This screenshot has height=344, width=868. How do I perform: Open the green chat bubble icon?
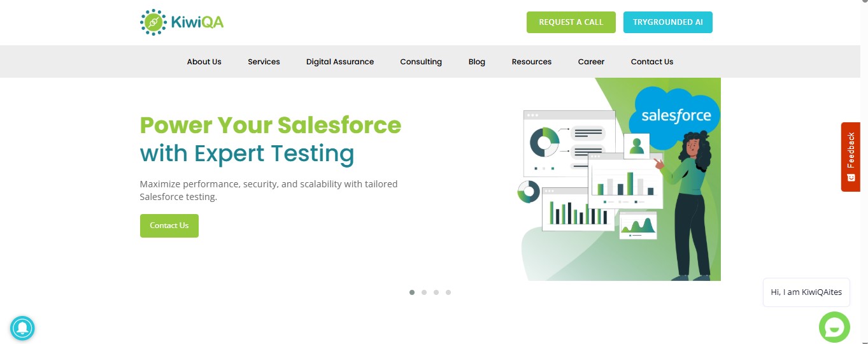[x=834, y=327]
